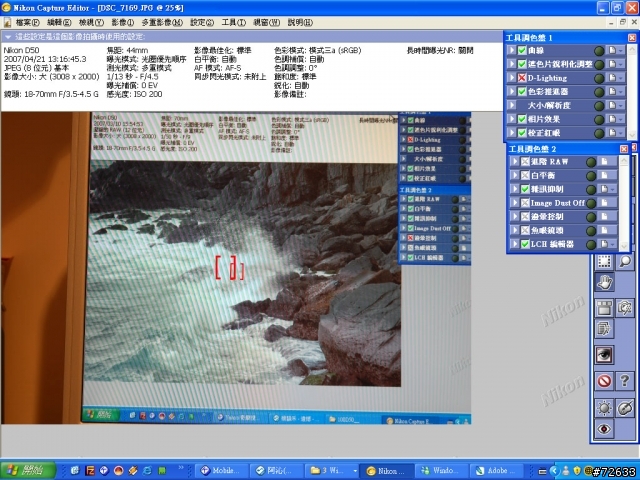Screen dimensions: 640x480
Task: Click the sun brightness icon in the toolbox
Action: pos(604,408)
